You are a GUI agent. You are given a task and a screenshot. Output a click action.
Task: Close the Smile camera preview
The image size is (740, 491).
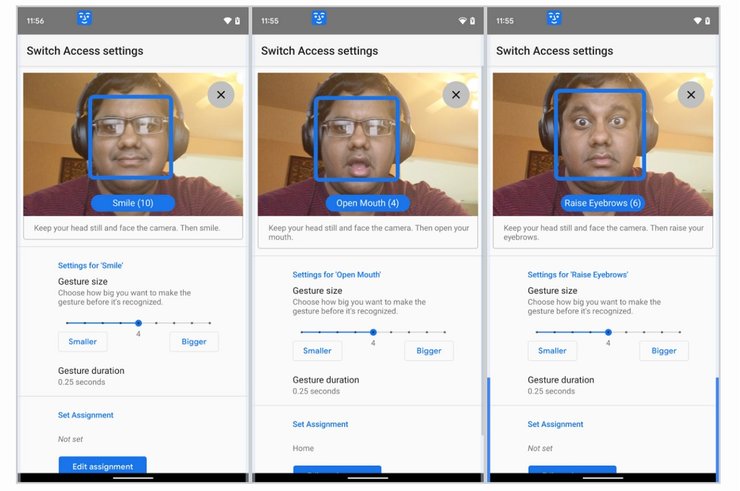pos(221,95)
